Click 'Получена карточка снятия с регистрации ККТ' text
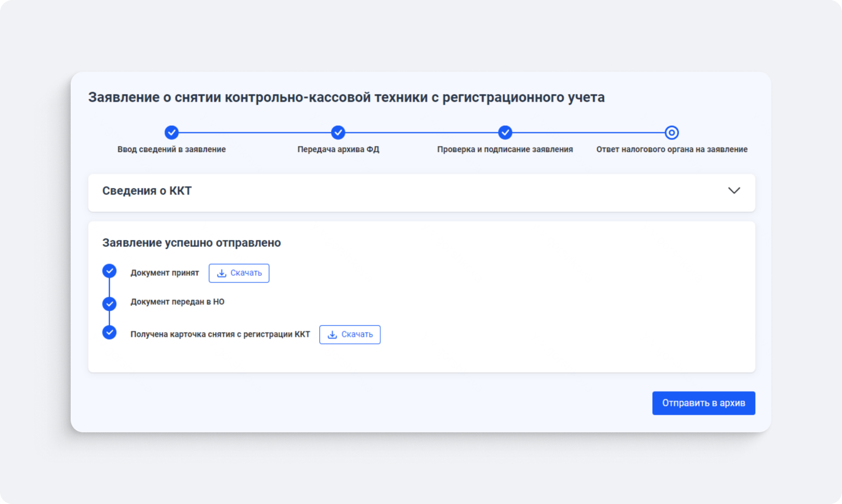 point(220,335)
